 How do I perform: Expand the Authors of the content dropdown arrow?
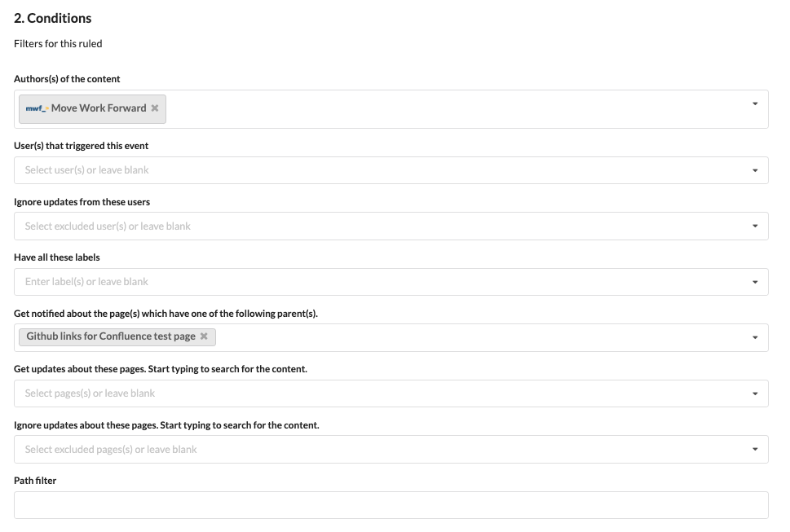[x=755, y=104]
